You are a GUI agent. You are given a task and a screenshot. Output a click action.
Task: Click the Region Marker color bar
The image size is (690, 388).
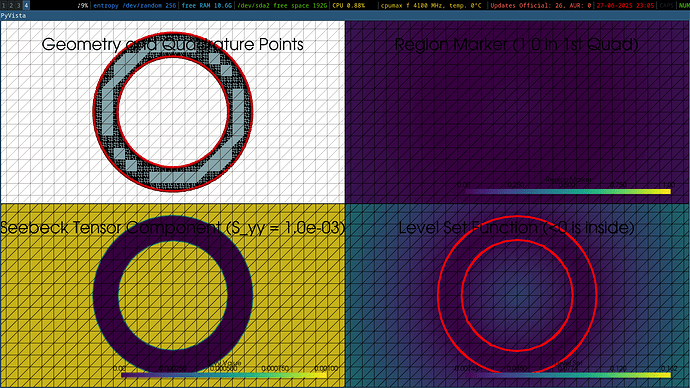[x=568, y=191]
